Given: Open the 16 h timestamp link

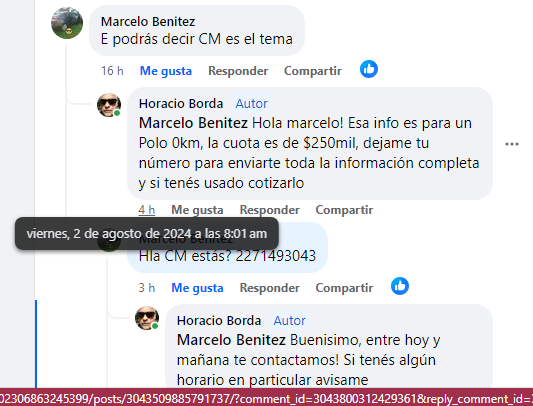Looking at the screenshot, I should 112,71.
